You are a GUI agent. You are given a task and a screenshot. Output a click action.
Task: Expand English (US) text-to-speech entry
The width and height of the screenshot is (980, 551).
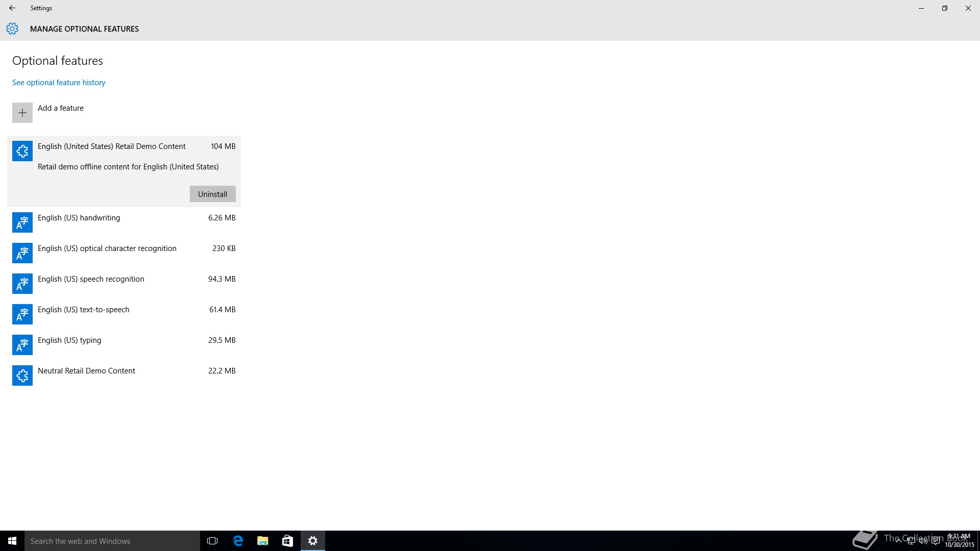point(84,310)
